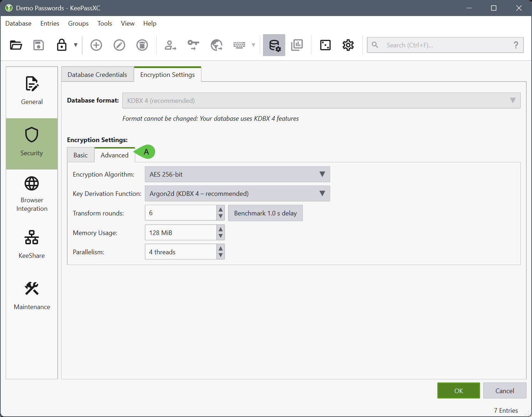
Task: Open the Key Derivation Function dropdown
Action: click(x=237, y=193)
